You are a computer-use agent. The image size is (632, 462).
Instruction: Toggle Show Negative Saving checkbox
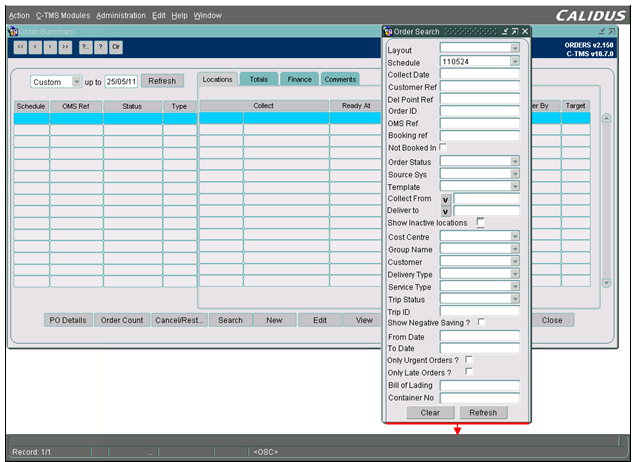tap(481, 322)
